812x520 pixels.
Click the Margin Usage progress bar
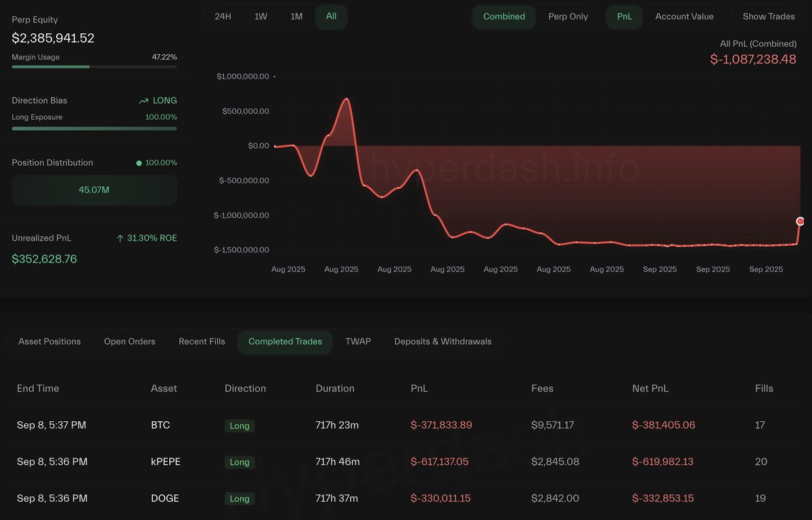pos(94,66)
